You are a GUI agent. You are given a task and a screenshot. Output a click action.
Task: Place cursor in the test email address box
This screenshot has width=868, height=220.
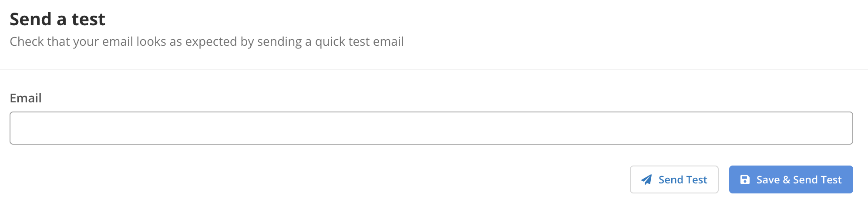431,128
